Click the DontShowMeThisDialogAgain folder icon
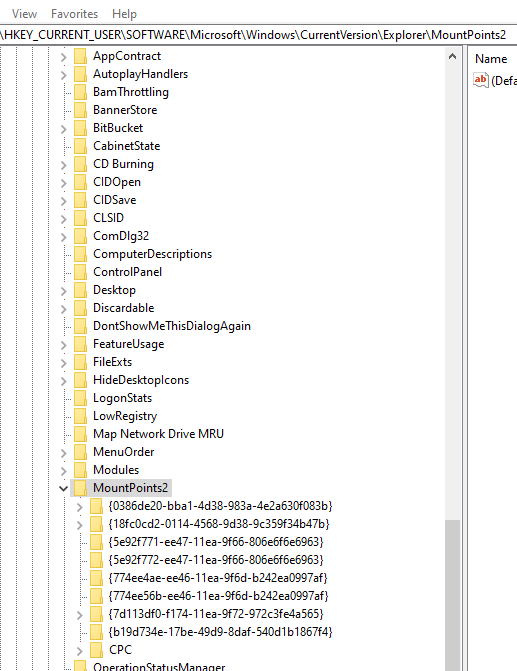Image resolution: width=517 pixels, height=671 pixels. click(x=80, y=326)
